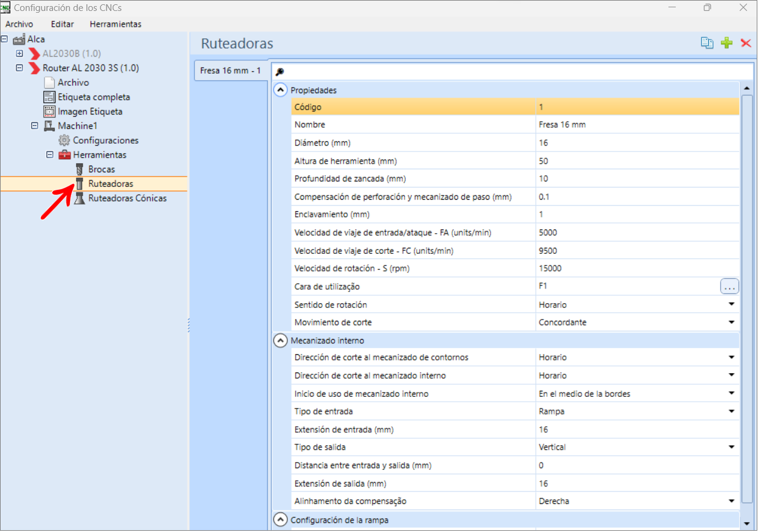761x532 pixels.
Task: Collapse the Mecanizado interno section
Action: [280, 340]
